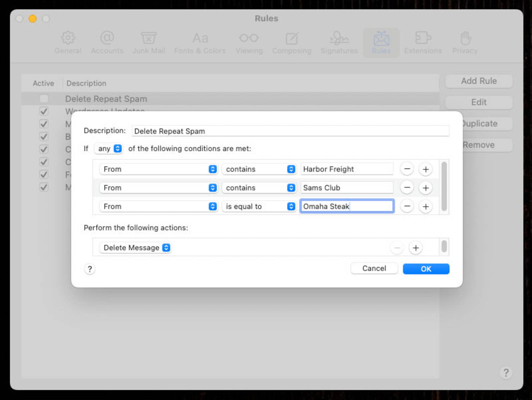
Task: Open contains dropdown in Harbor Freight row
Action: pos(259,169)
